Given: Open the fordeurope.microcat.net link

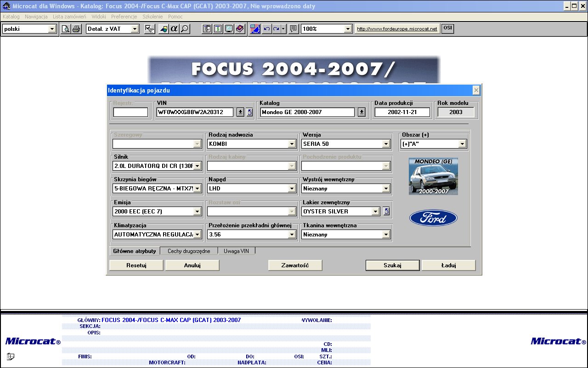Looking at the screenshot, I should (x=397, y=29).
